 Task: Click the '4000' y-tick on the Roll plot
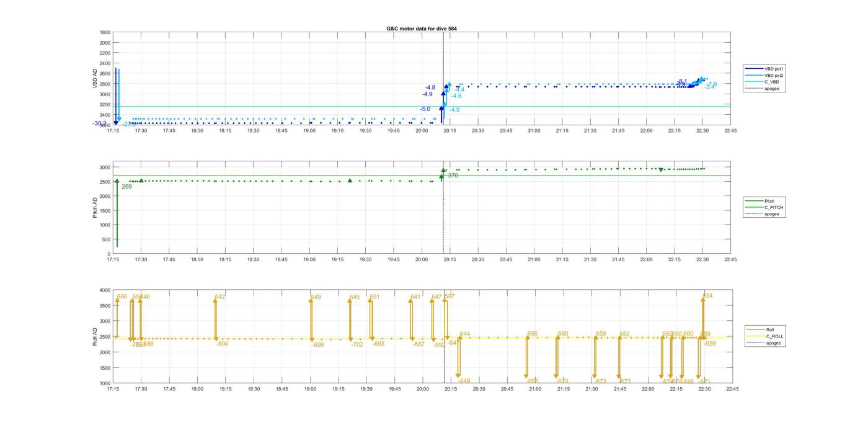(105, 290)
